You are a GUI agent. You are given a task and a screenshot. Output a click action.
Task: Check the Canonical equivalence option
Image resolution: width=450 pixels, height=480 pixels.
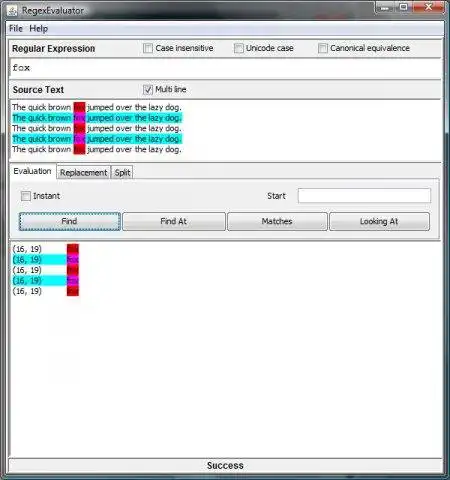pyautogui.click(x=323, y=48)
